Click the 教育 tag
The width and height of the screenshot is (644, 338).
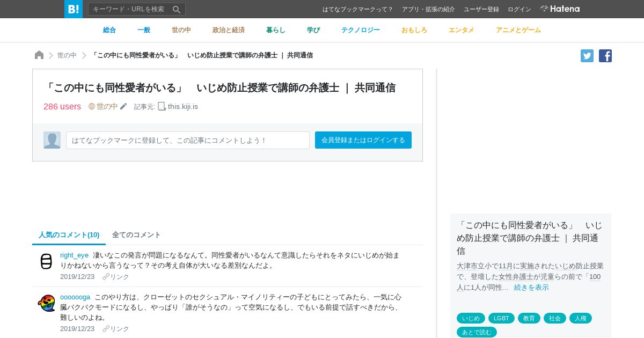click(x=529, y=318)
